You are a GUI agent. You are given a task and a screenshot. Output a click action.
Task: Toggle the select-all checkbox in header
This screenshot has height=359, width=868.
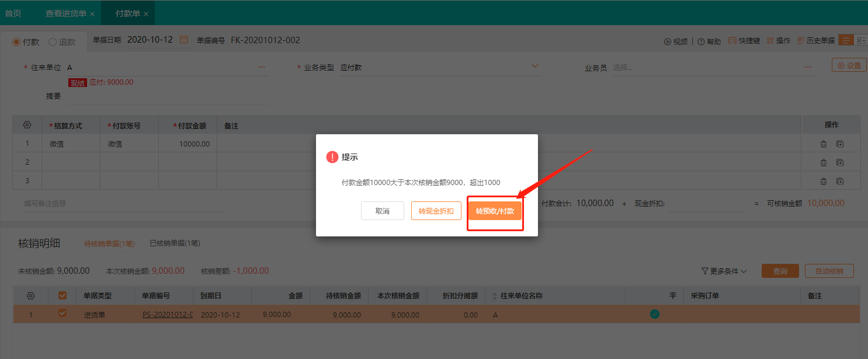63,296
